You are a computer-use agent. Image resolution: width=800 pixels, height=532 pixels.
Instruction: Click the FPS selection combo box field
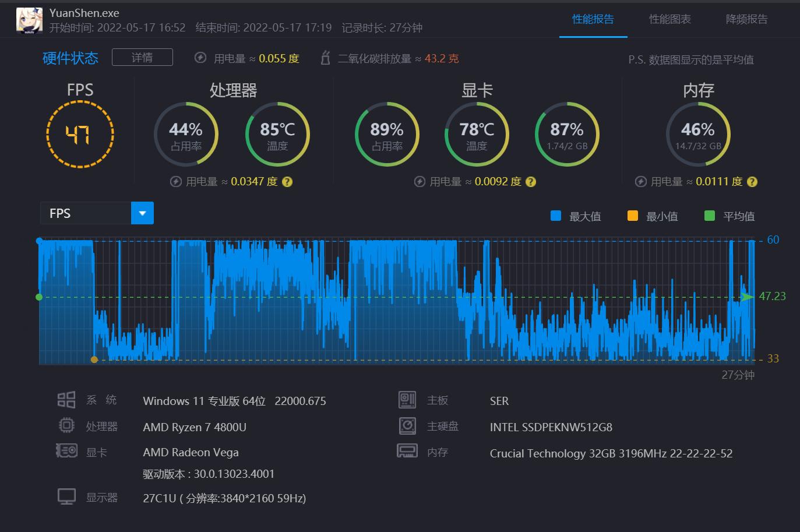pyautogui.click(x=86, y=213)
